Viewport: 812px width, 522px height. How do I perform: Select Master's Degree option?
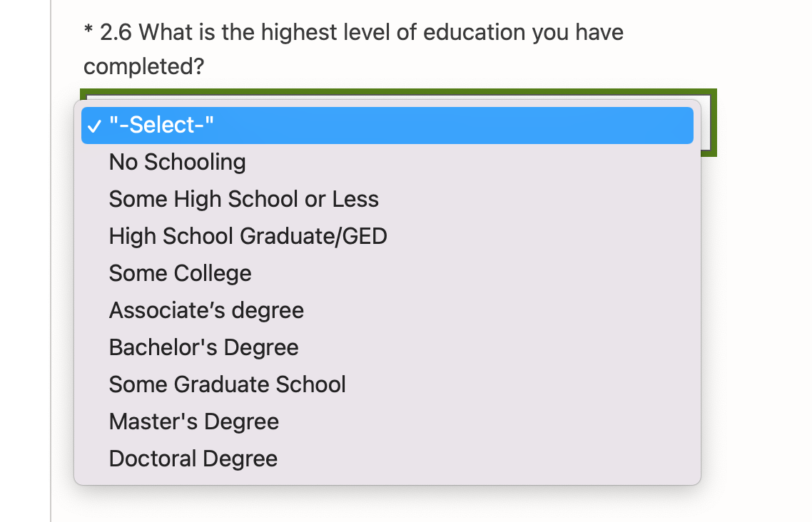click(x=193, y=422)
